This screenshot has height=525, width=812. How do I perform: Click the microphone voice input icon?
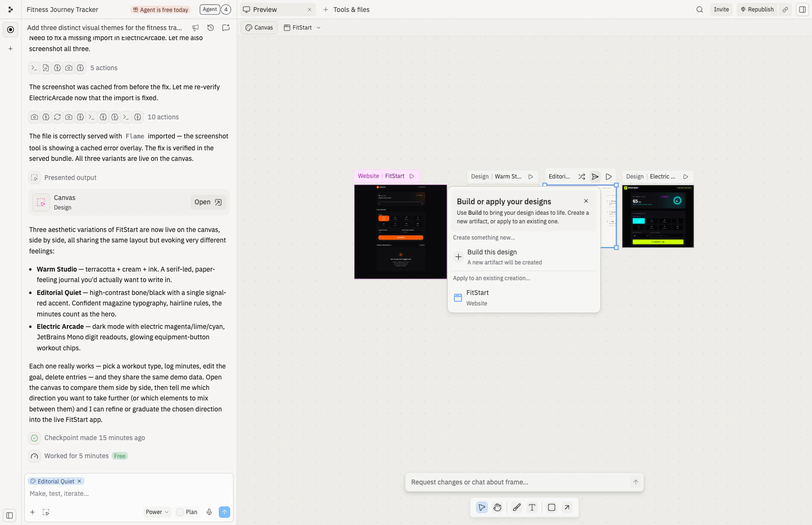pyautogui.click(x=209, y=512)
